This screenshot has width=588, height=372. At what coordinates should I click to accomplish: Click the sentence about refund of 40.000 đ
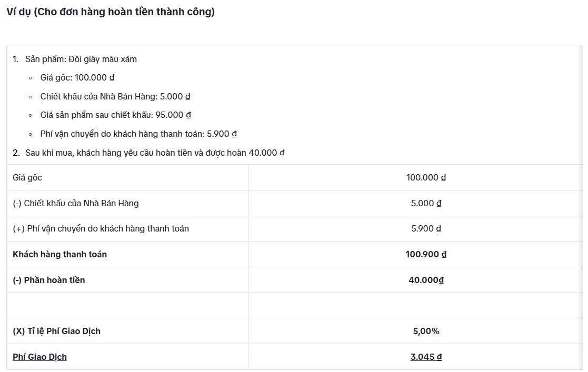coord(155,153)
